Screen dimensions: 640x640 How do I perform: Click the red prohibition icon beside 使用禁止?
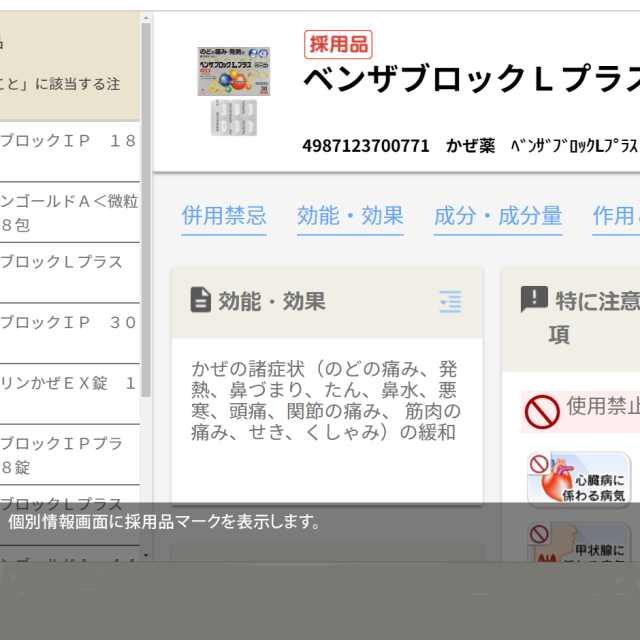coord(542,412)
